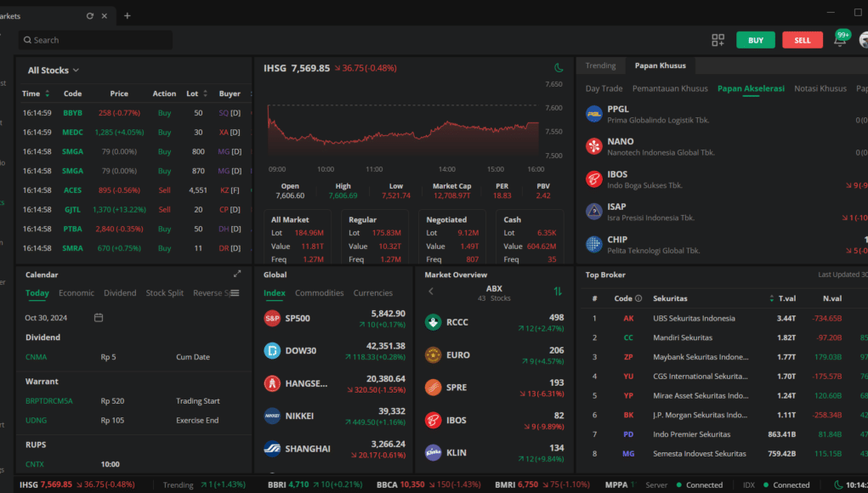Image resolution: width=868 pixels, height=493 pixels.
Task: Open the notifications bell with 99+ badge
Action: [840, 40]
